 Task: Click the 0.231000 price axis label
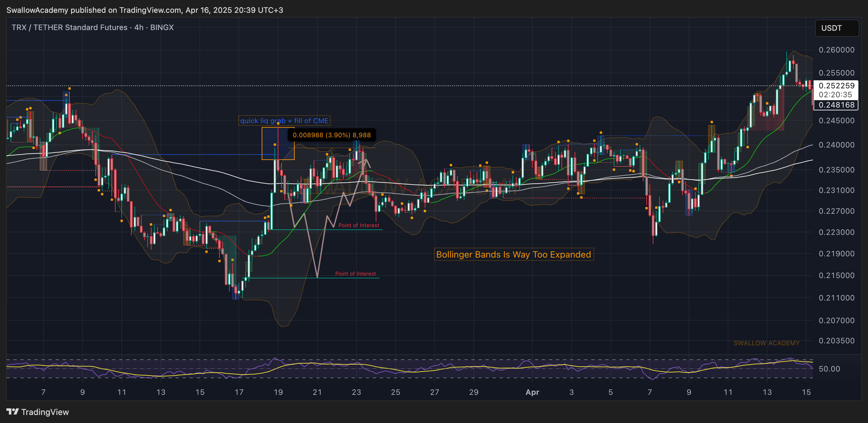pos(836,190)
